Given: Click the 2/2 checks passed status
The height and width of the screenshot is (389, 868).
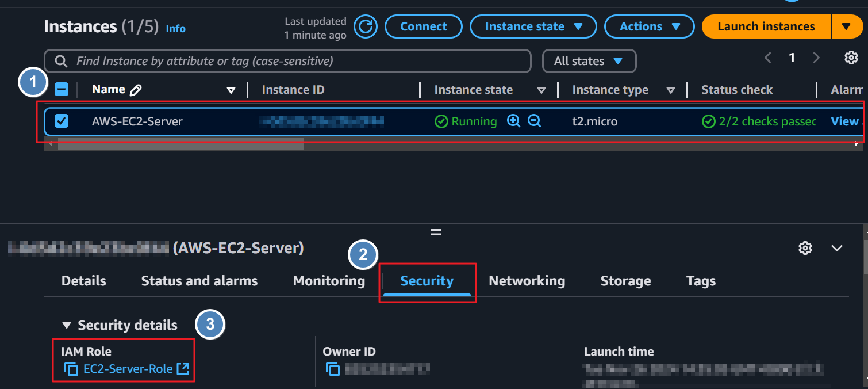Looking at the screenshot, I should pyautogui.click(x=760, y=121).
